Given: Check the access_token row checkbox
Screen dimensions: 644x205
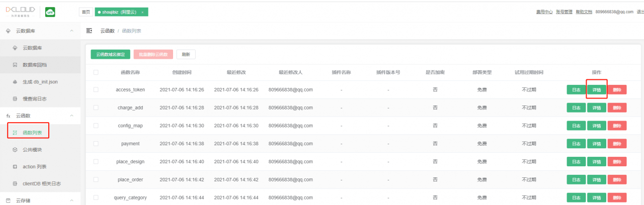Looking at the screenshot, I should [x=96, y=89].
